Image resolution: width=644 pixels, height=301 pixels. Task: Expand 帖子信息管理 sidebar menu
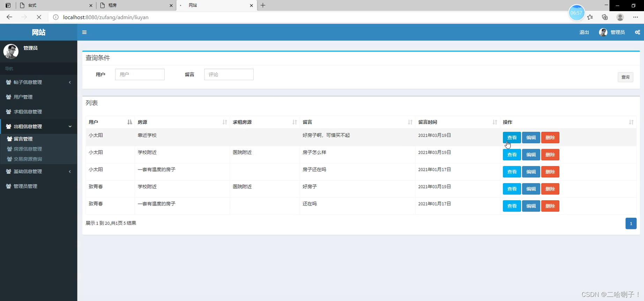point(38,82)
